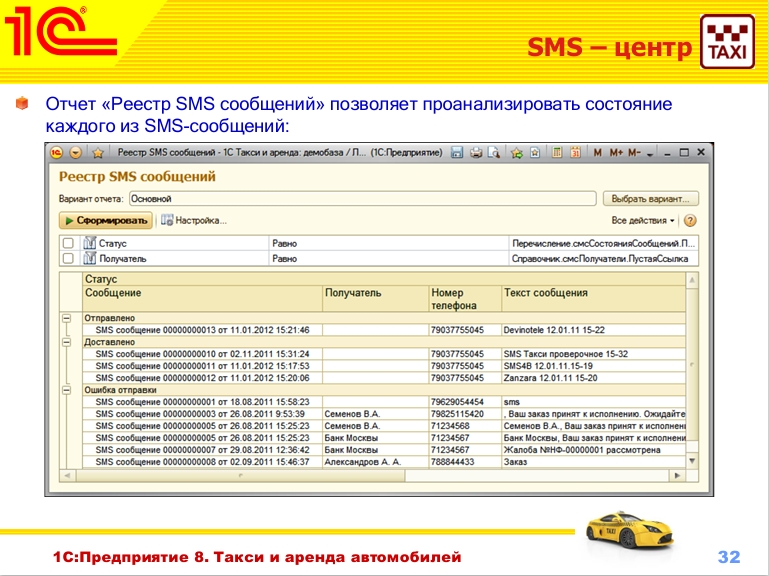The height and width of the screenshot is (576, 769).
Task: Click the Save icon in title toolbar
Action: pos(457,154)
